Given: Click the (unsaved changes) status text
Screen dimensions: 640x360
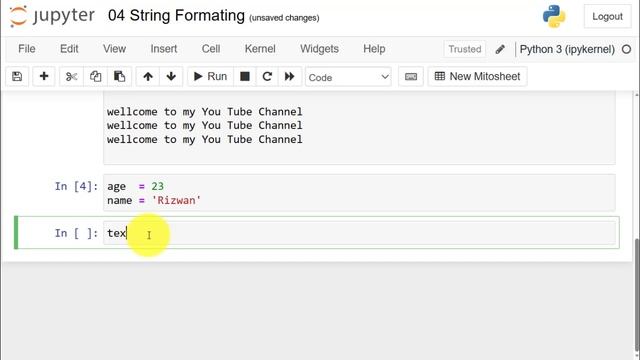Looking at the screenshot, I should [284, 18].
